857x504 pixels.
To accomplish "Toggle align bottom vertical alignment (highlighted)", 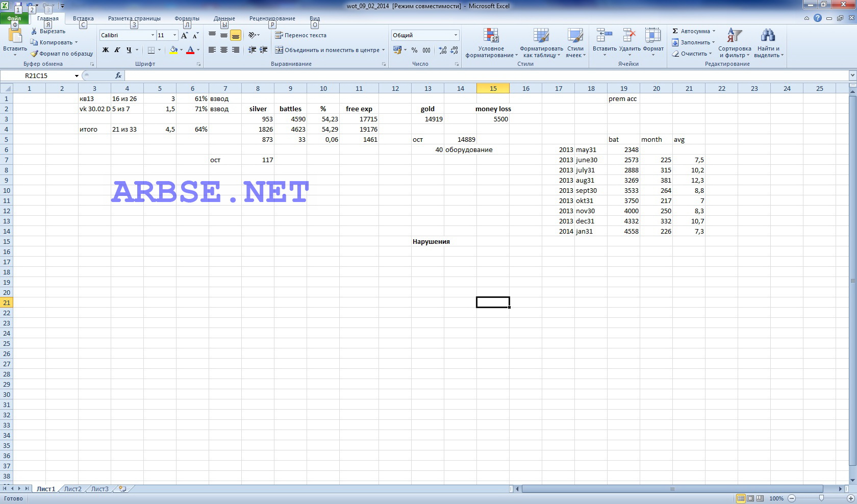I will point(236,35).
